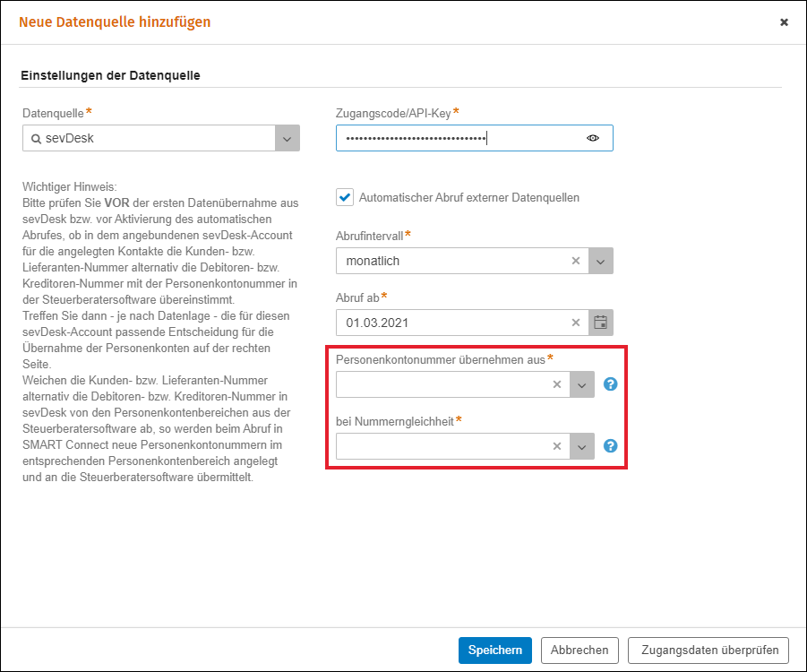
Task: Clear the Personenkontonummer übernehmen aus field
Action: pyautogui.click(x=557, y=384)
